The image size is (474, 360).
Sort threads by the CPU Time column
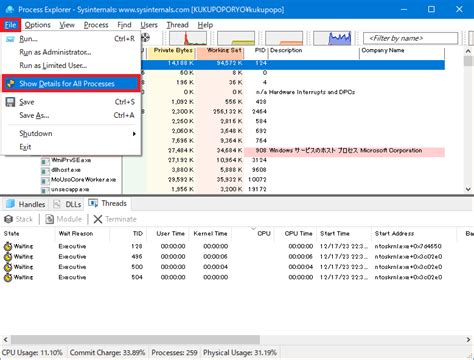295,234
